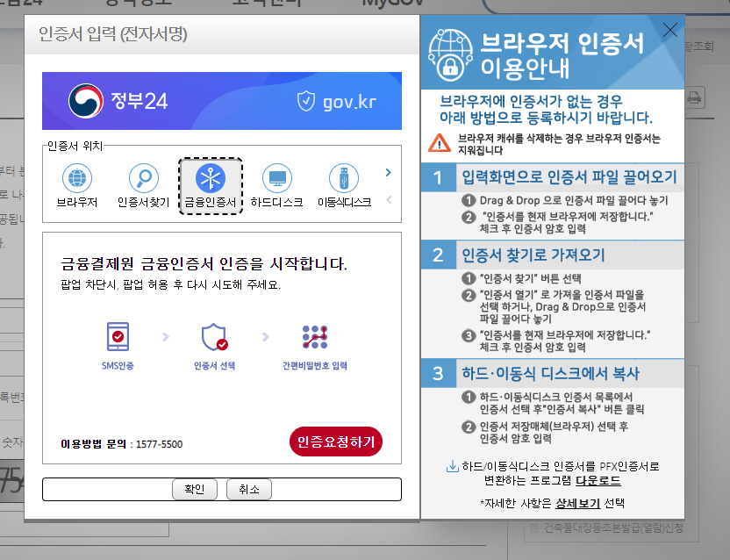Show next certificate locations with right chevron
The height and width of the screenshot is (560, 730).
[389, 172]
